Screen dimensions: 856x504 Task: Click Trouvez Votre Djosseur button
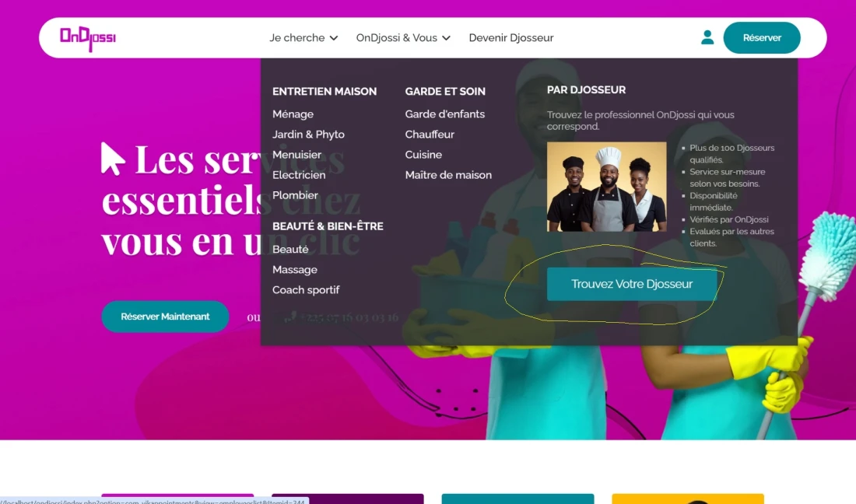(631, 284)
